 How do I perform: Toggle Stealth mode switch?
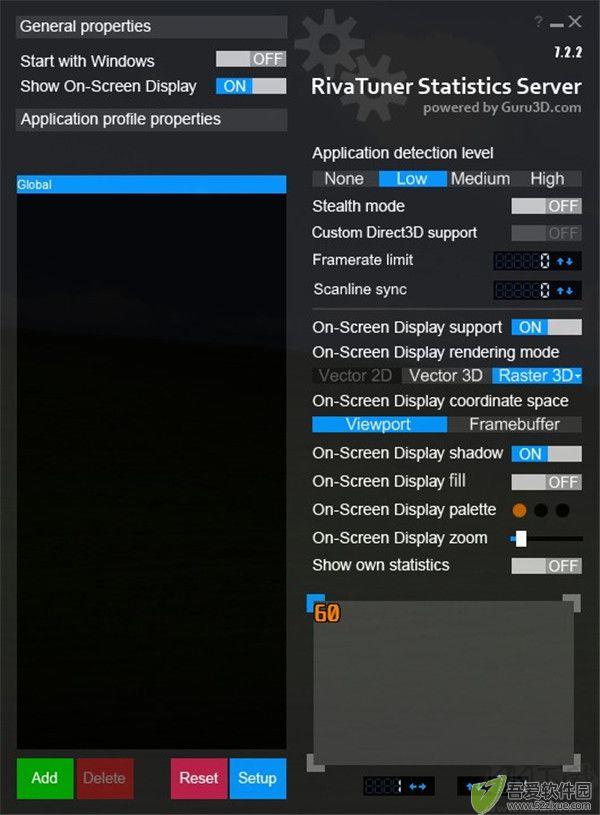click(x=546, y=206)
